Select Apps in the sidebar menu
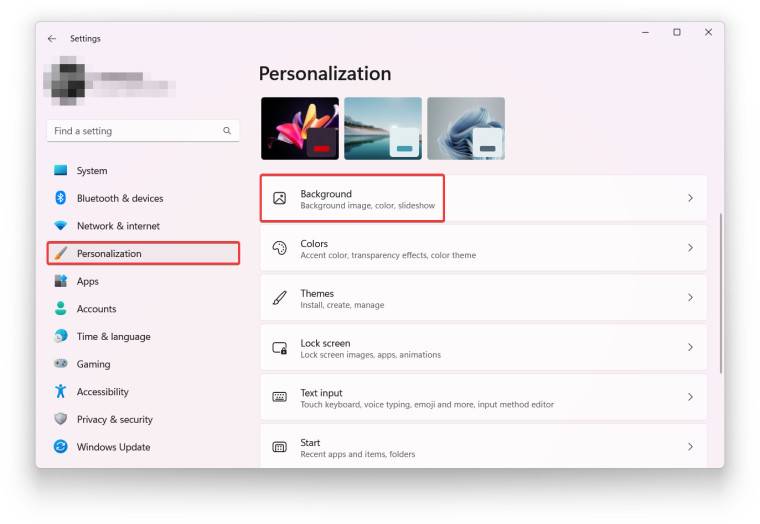760x524 pixels. (88, 281)
